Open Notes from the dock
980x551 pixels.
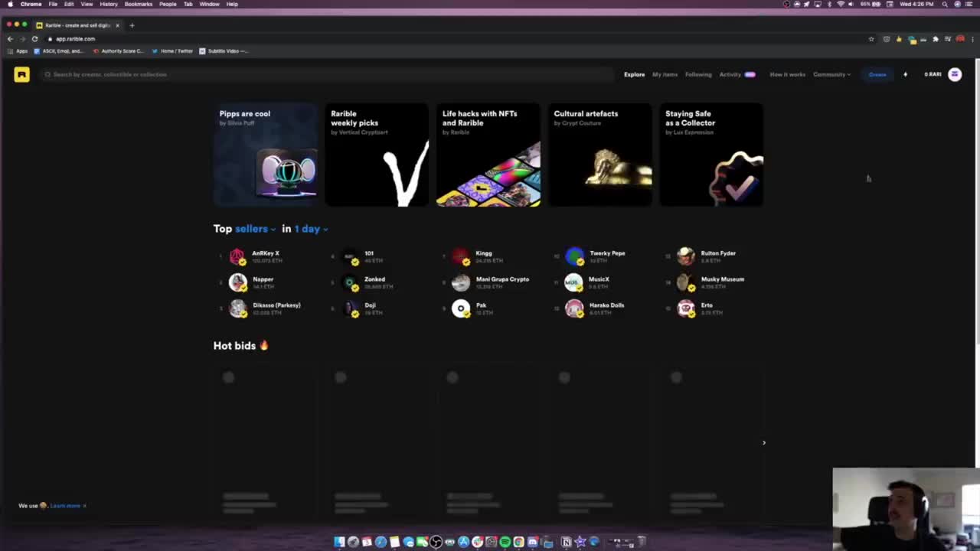point(394,542)
